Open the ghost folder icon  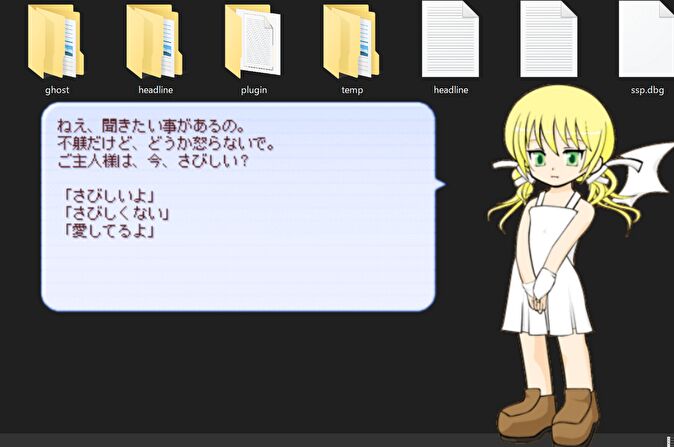pos(54,40)
